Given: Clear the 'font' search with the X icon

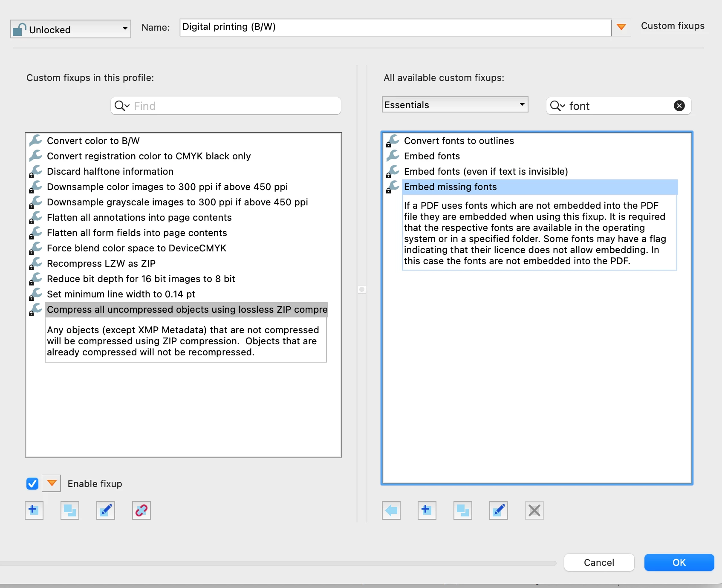Looking at the screenshot, I should coord(679,106).
